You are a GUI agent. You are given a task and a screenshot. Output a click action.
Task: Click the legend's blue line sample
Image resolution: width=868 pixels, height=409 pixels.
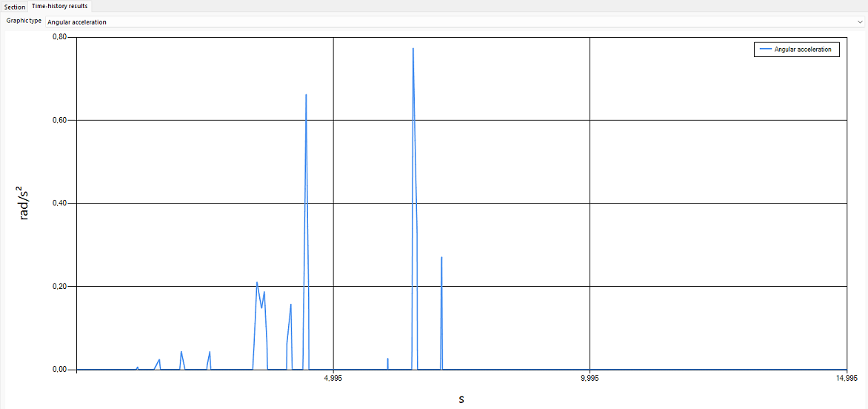tap(765, 49)
